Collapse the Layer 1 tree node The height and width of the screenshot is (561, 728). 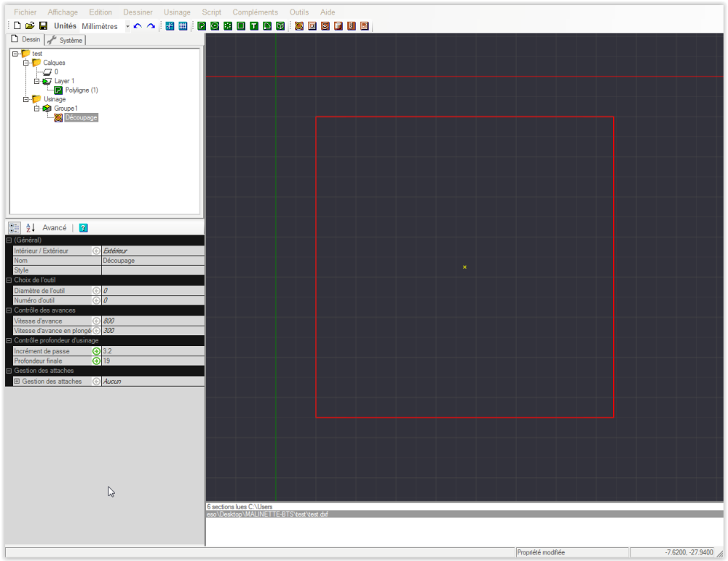tap(36, 81)
